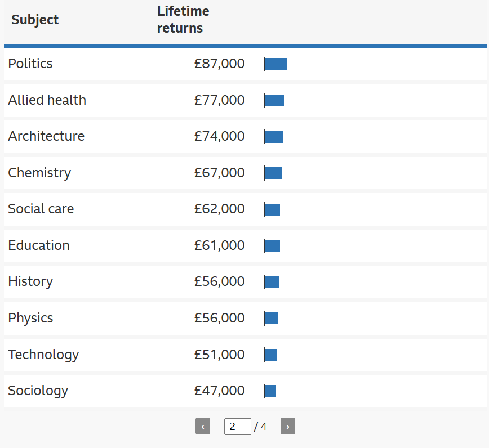Sort by the Lifetime returns column header
Screen dimensions: 489x448
pos(183,20)
